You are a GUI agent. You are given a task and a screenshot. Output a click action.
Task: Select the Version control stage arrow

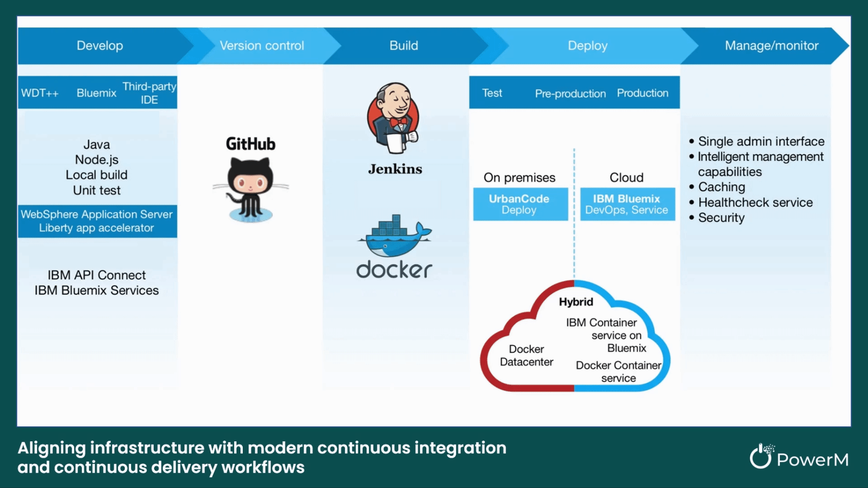tap(262, 46)
